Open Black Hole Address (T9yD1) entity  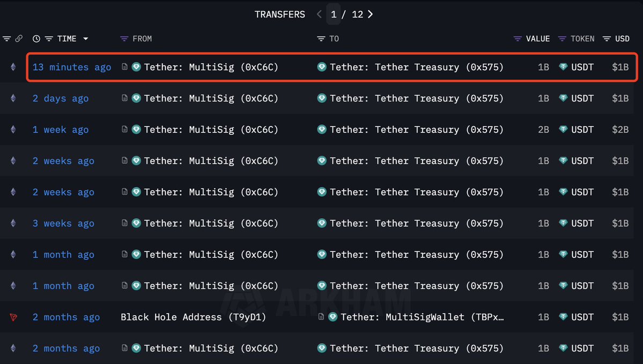[x=193, y=317]
